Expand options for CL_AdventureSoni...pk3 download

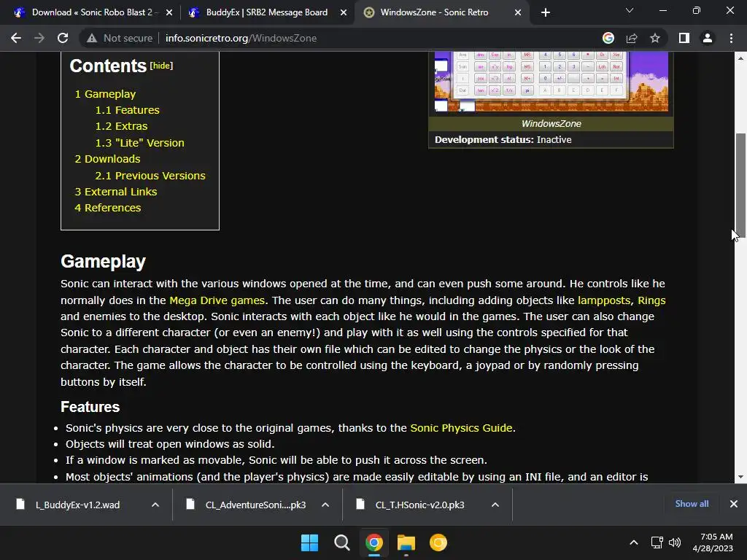325,505
